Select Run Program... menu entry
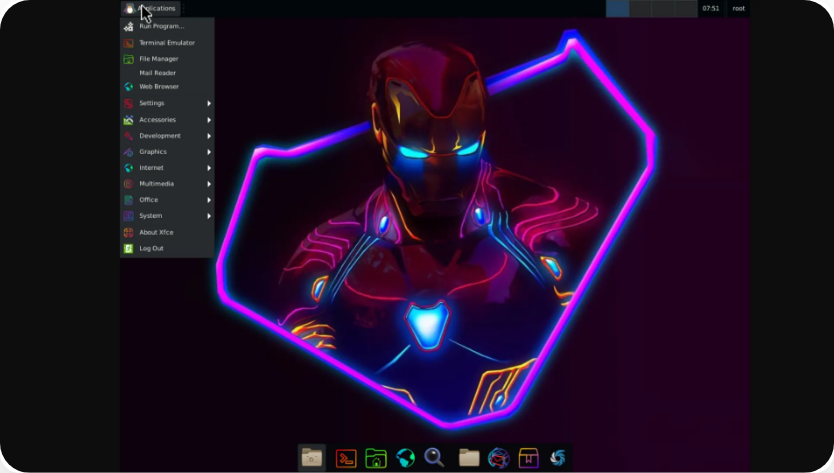Screen dimensions: 834x473 [161, 26]
